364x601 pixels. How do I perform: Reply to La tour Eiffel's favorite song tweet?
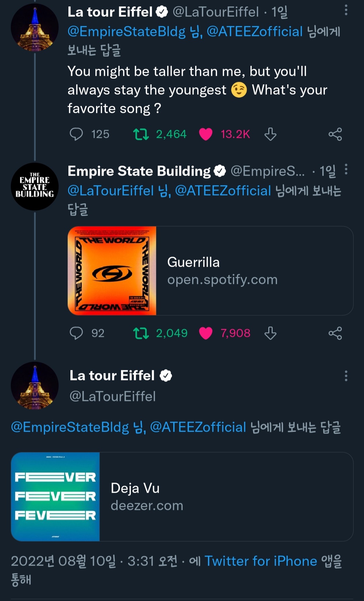(x=76, y=134)
